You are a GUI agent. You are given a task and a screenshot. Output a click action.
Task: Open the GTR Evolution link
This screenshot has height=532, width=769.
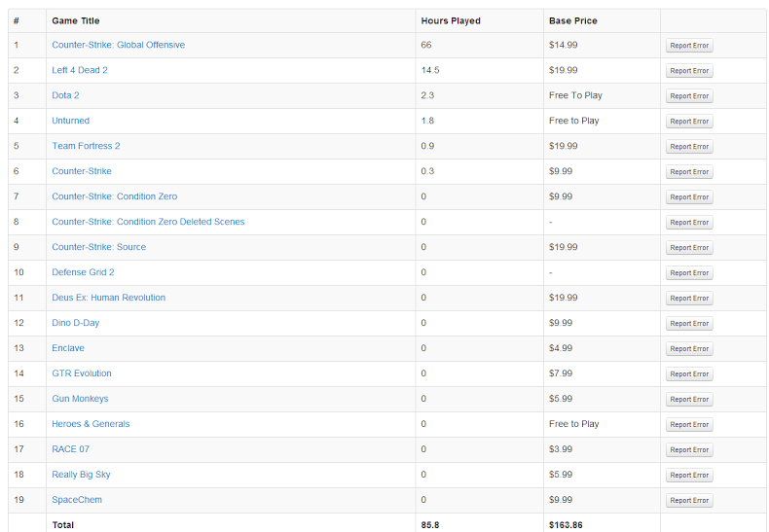pyautogui.click(x=82, y=373)
